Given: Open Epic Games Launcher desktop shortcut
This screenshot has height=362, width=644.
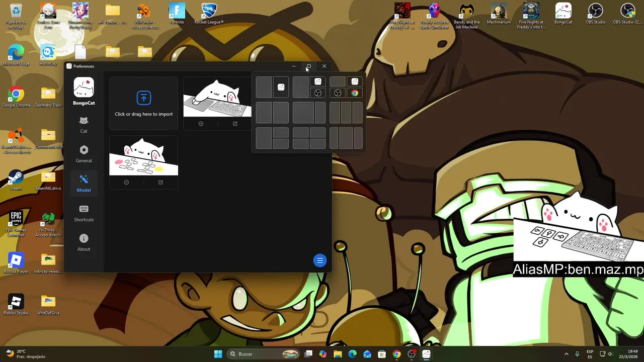Looking at the screenshot, I should [16, 224].
